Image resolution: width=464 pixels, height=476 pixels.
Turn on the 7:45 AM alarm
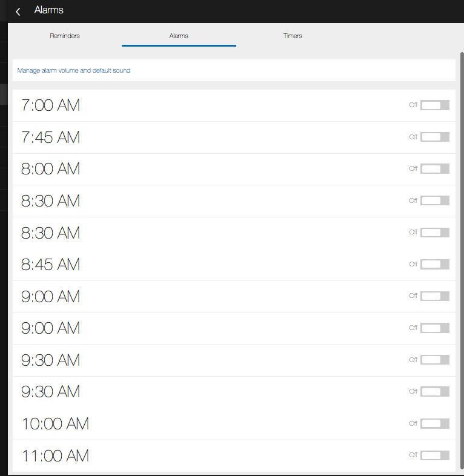434,137
